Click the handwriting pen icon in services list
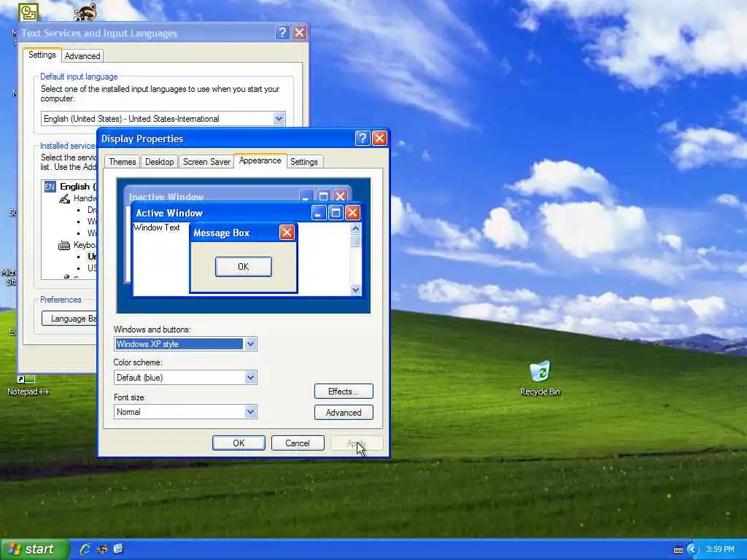 pyautogui.click(x=64, y=198)
